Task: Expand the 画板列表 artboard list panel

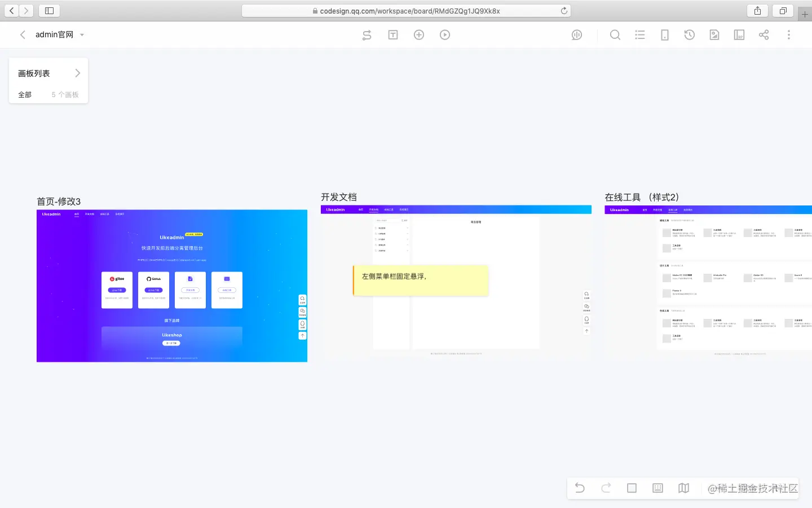Action: point(78,73)
